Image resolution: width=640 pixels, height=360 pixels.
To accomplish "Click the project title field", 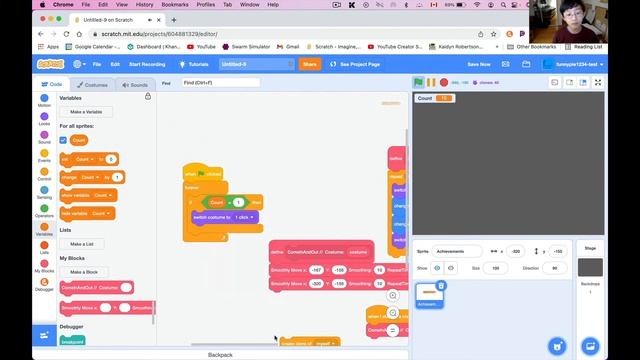I will pos(256,64).
